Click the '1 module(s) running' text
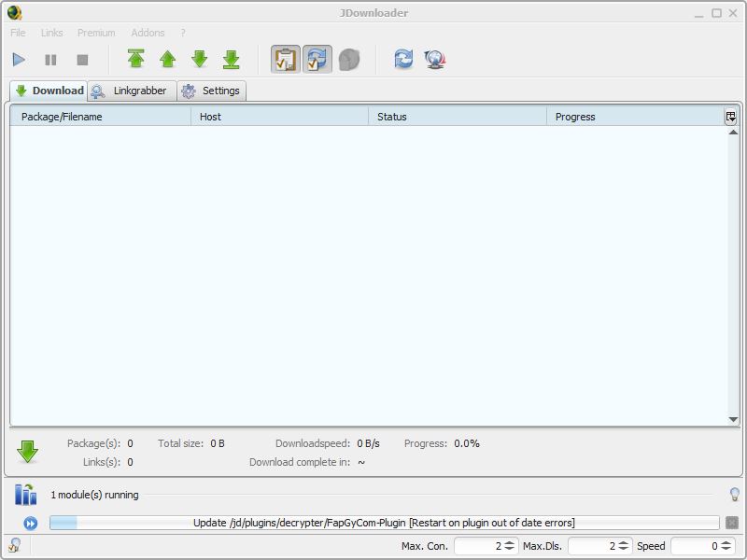The image size is (747, 560). coord(95,495)
